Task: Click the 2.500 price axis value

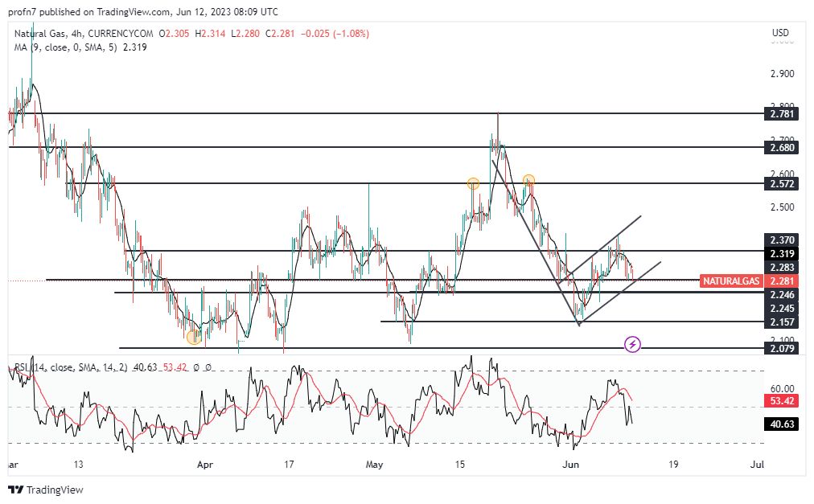Action: [783, 207]
